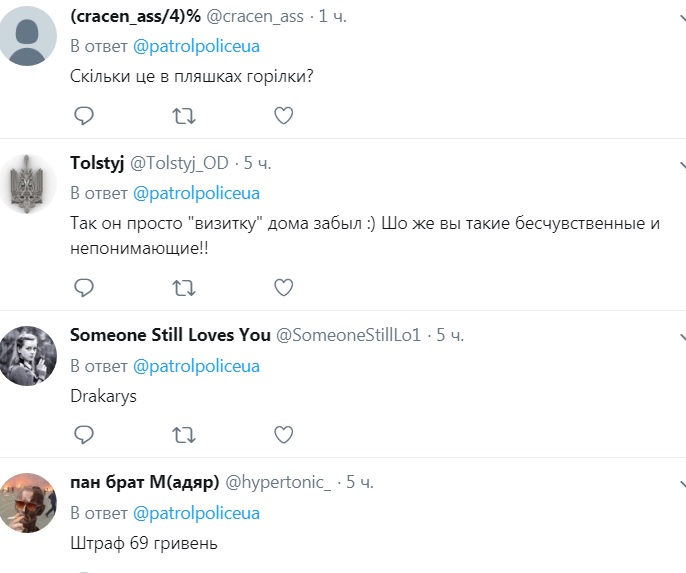The height and width of the screenshot is (573, 686).
Task: Click the cracen_ass default avatar
Action: click(x=27, y=37)
